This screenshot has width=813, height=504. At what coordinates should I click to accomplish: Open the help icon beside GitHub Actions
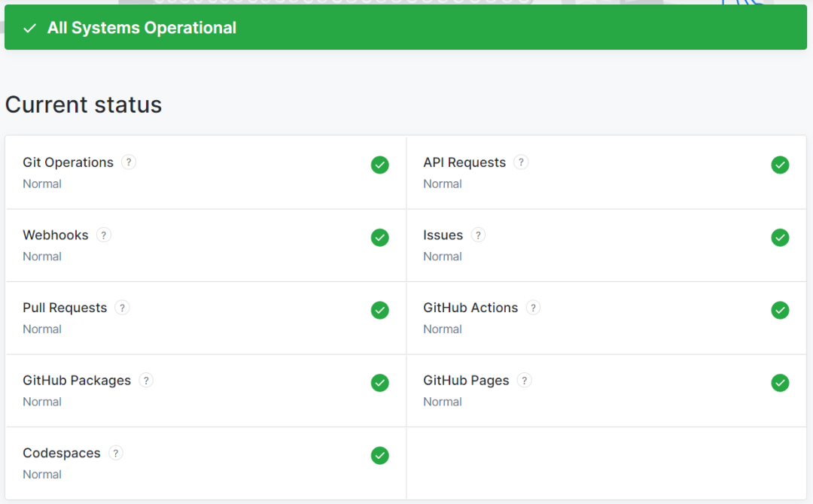pyautogui.click(x=533, y=308)
